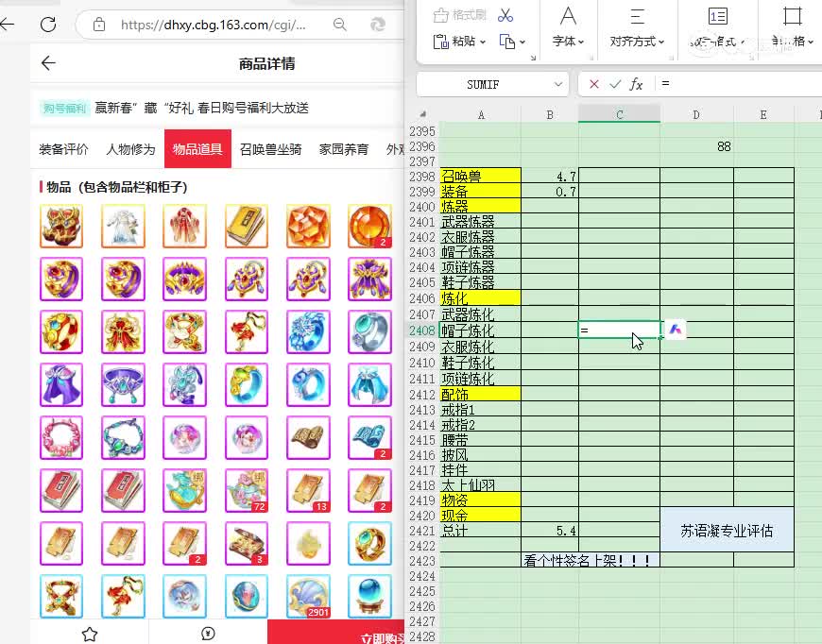Screen dimensions: 822x644
Task: Click cell 总计 in row 2421
Action: [481, 531]
